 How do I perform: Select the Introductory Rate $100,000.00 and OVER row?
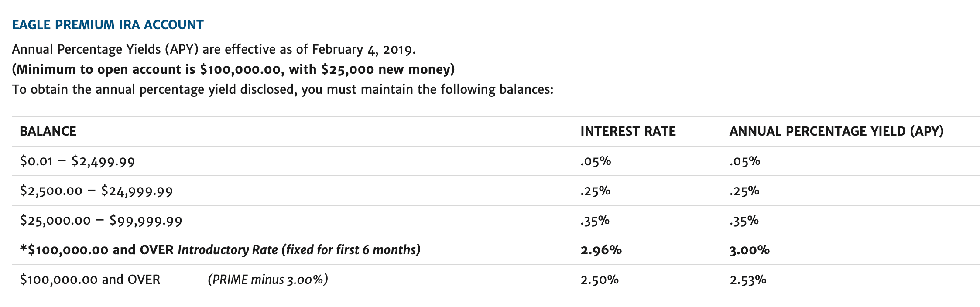tap(496, 250)
